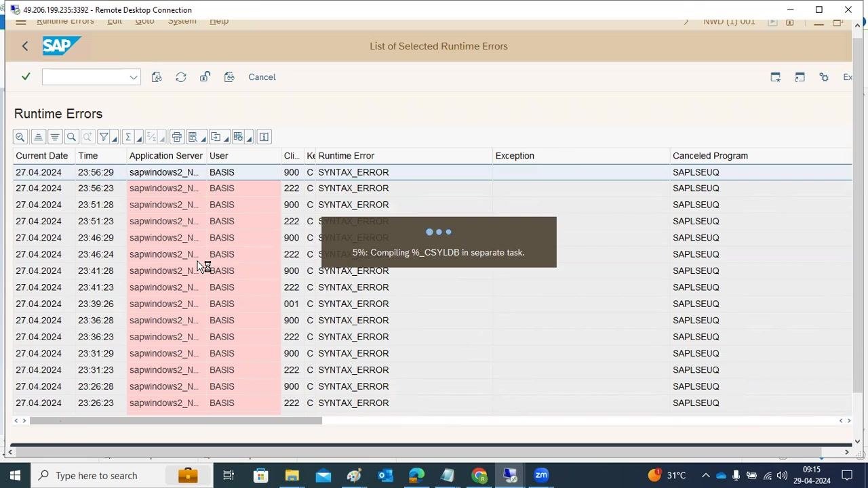868x488 pixels.
Task: Click the Application Server column header
Action: tap(166, 156)
